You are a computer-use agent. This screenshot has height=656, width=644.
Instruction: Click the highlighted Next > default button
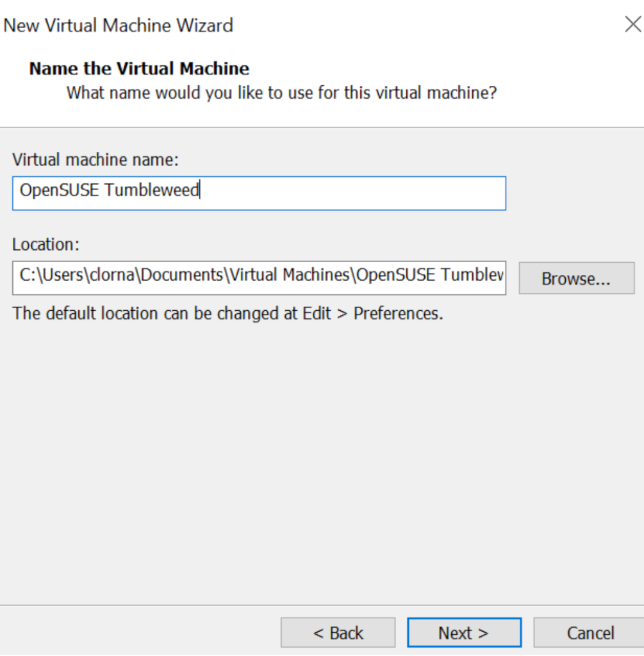(x=464, y=632)
